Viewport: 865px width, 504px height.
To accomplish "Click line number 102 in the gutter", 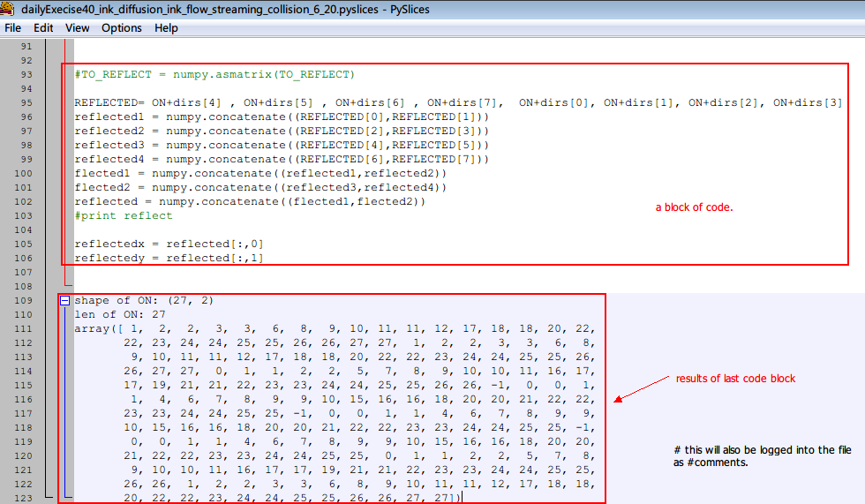I will 24,202.
